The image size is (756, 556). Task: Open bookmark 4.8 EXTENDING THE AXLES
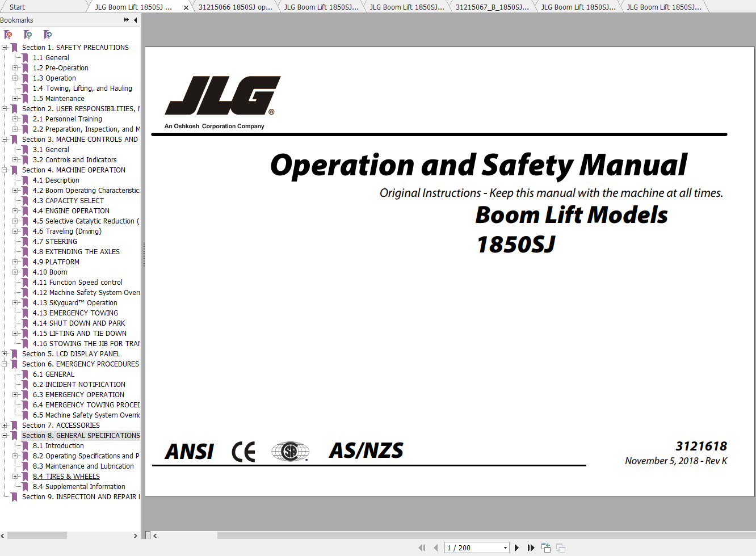[76, 252]
